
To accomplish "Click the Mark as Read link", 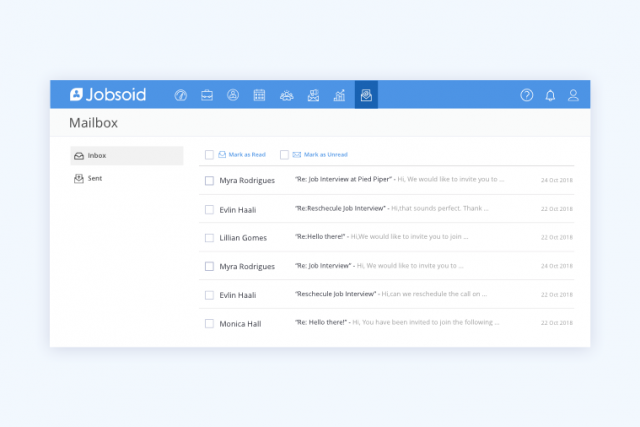I will [x=246, y=155].
